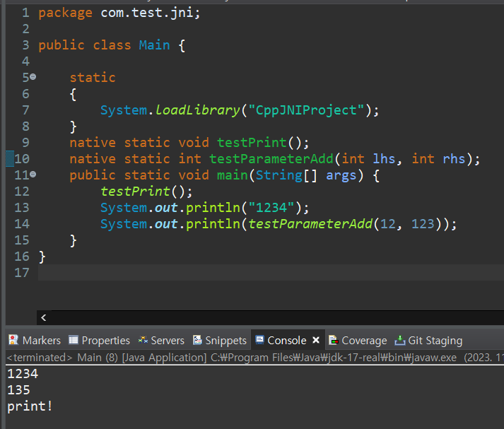Click the lhs parameter on line 10
The width and height of the screenshot is (504, 429).
[384, 159]
